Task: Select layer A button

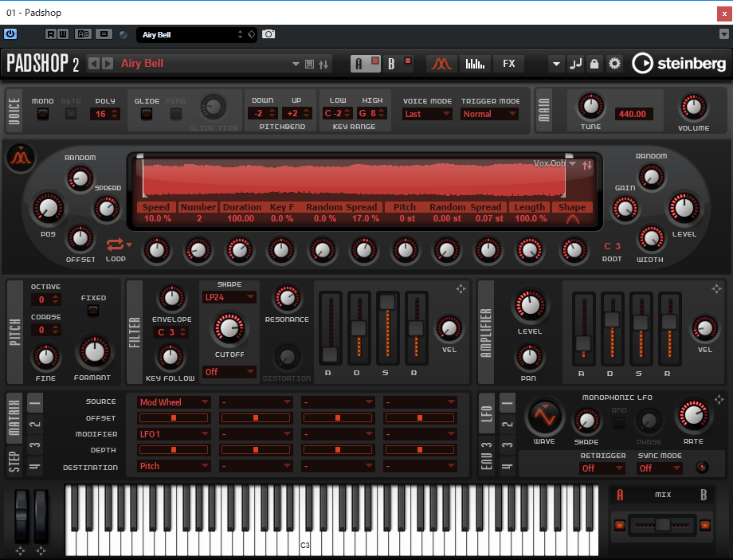Action: (359, 64)
